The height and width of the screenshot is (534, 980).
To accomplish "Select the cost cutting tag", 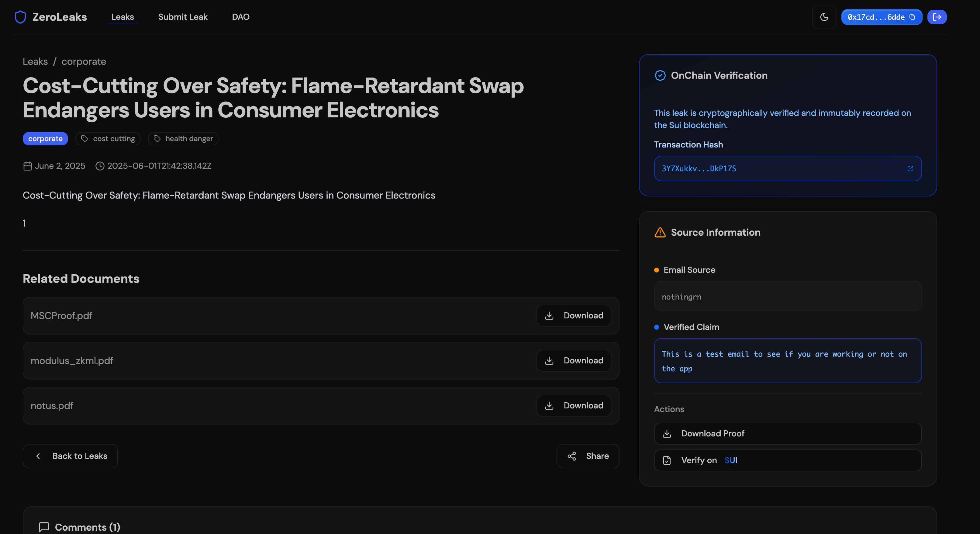I will tap(108, 139).
